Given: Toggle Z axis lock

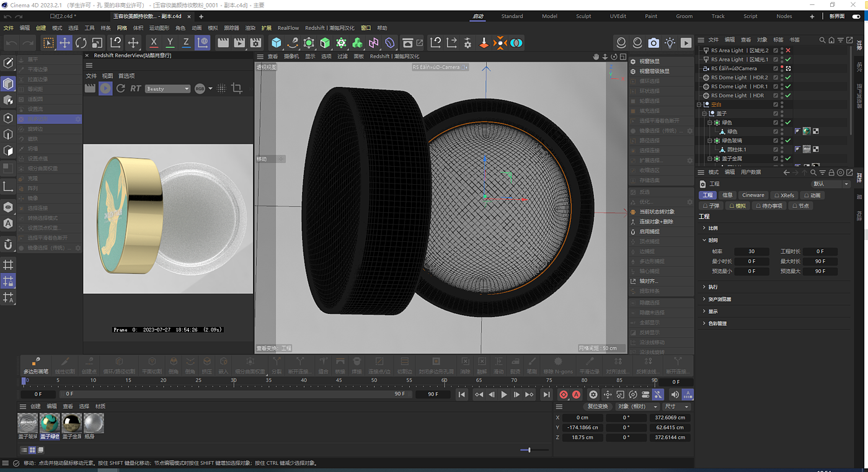Looking at the screenshot, I should [x=186, y=43].
